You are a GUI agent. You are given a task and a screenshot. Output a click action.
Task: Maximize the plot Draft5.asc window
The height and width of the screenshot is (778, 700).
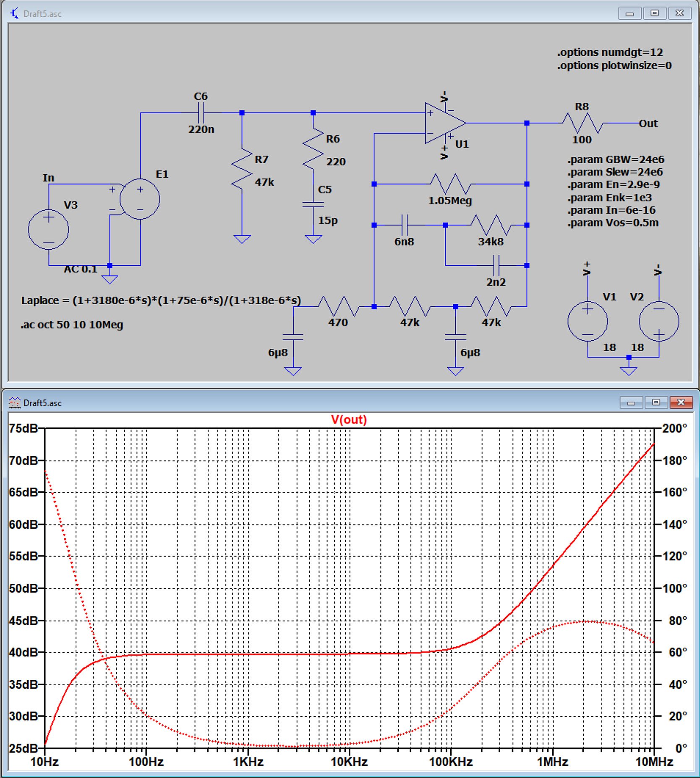pos(656,403)
